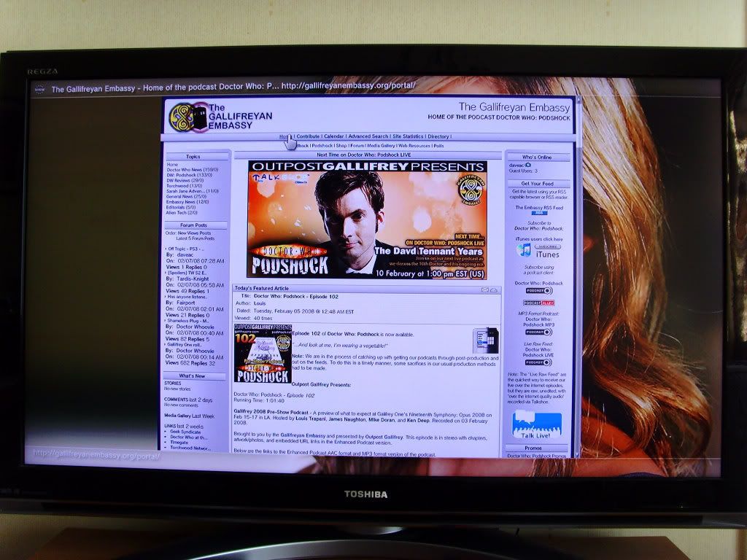
Task: Click 'Tardis-Knight' in the Forum Posts list
Action: (x=193, y=279)
